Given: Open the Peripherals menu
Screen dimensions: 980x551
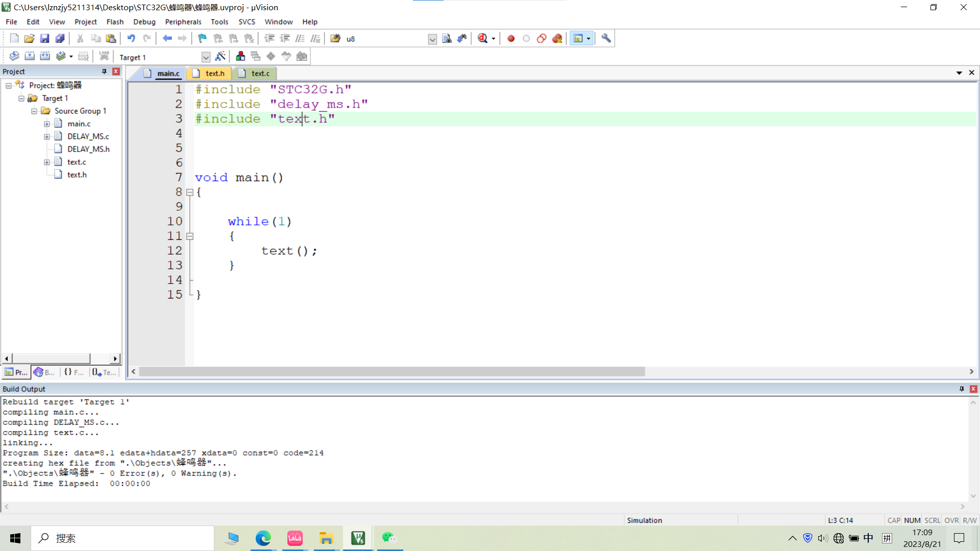Looking at the screenshot, I should coord(183,22).
